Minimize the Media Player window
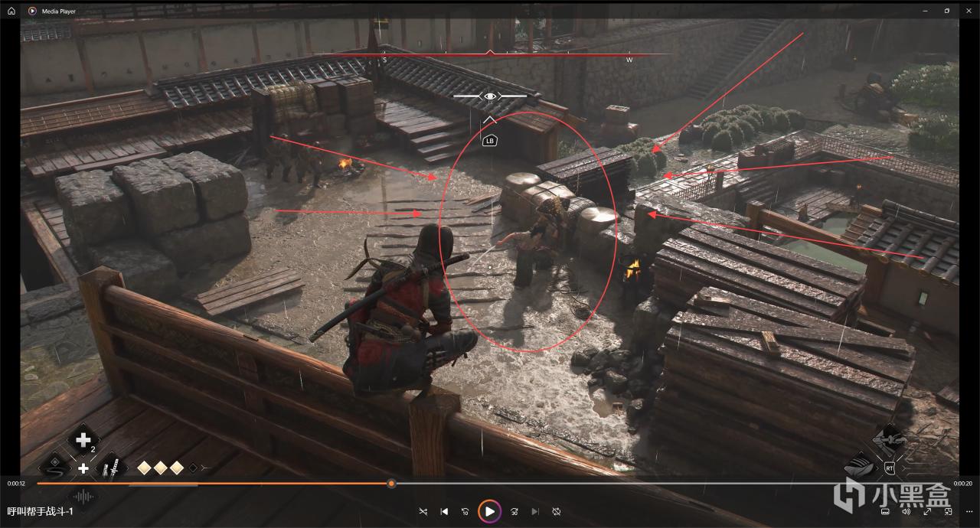 pos(926,11)
